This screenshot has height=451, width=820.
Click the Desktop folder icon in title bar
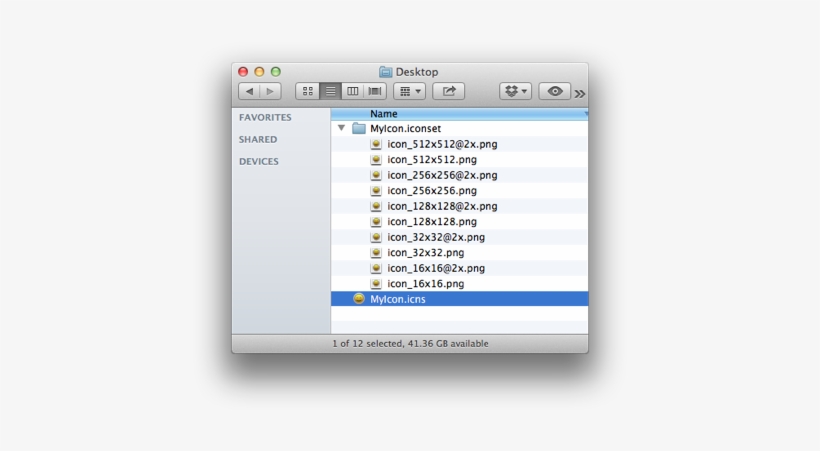pos(385,72)
